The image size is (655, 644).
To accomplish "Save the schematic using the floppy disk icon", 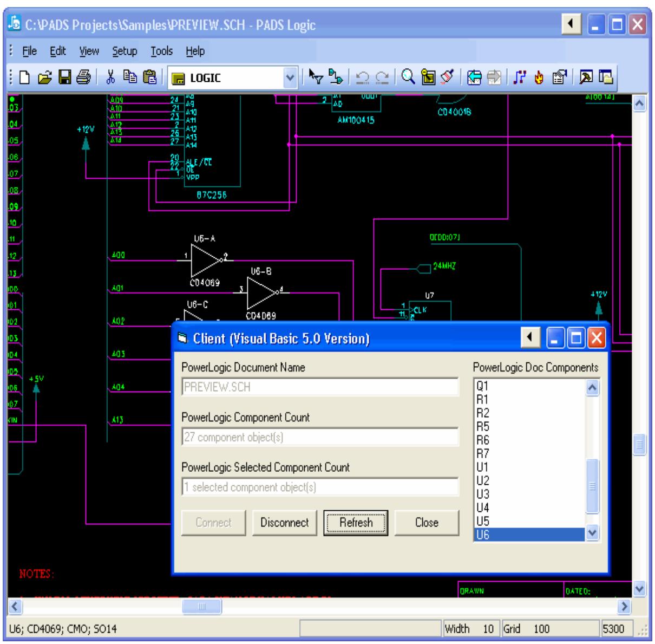I will pyautogui.click(x=64, y=79).
